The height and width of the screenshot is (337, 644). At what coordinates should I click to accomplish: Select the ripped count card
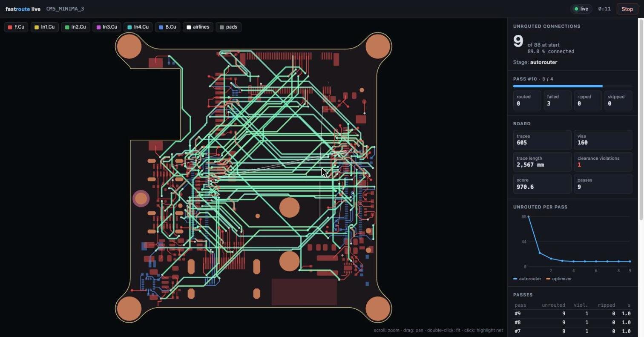588,100
